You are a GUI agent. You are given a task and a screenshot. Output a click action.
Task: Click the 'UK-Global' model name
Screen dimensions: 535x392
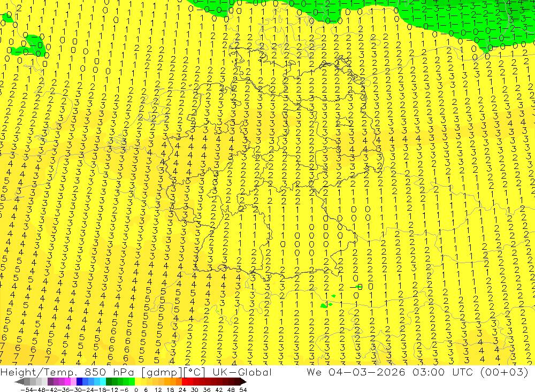[242, 372]
